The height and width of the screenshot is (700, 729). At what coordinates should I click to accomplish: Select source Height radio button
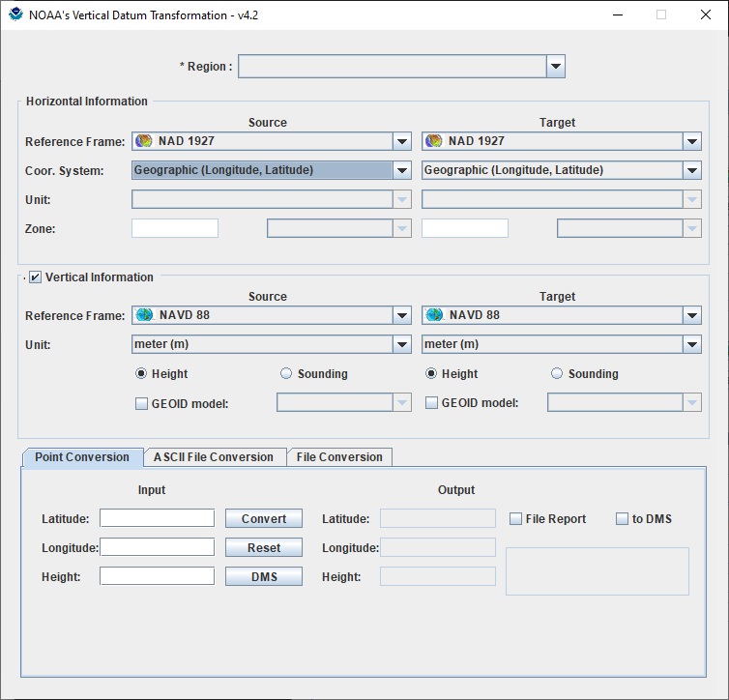[x=141, y=373]
